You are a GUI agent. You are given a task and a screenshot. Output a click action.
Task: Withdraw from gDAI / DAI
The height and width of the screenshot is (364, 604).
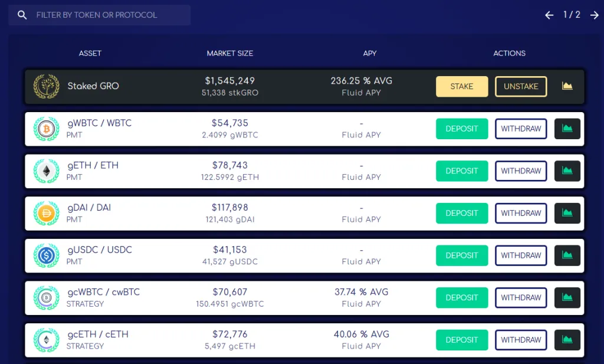[521, 213]
